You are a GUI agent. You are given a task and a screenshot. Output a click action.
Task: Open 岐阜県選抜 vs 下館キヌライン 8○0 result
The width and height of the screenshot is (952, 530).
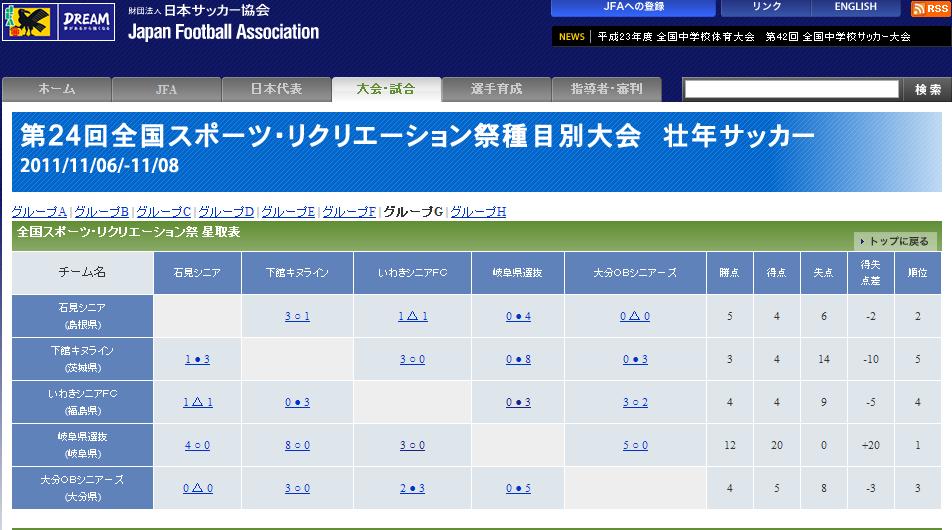(x=297, y=445)
